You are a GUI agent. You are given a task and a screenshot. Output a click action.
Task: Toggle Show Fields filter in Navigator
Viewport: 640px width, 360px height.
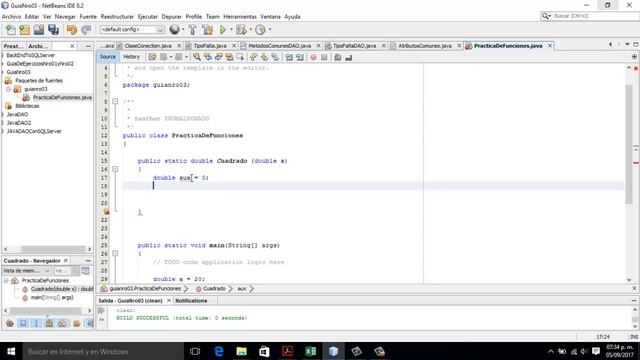(23, 323)
